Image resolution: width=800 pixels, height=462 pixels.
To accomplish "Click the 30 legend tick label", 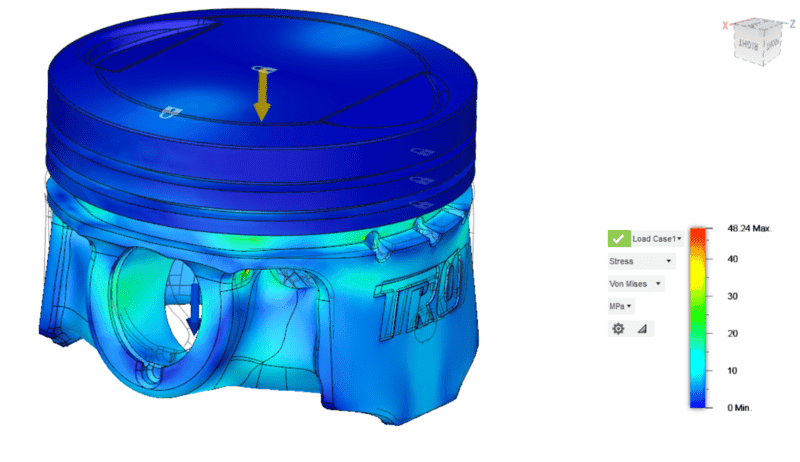I will tap(732, 296).
